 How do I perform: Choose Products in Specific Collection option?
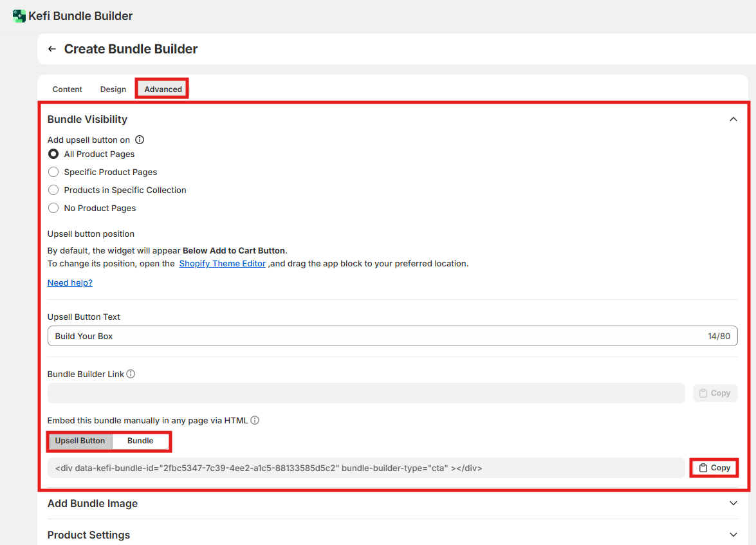pos(54,190)
